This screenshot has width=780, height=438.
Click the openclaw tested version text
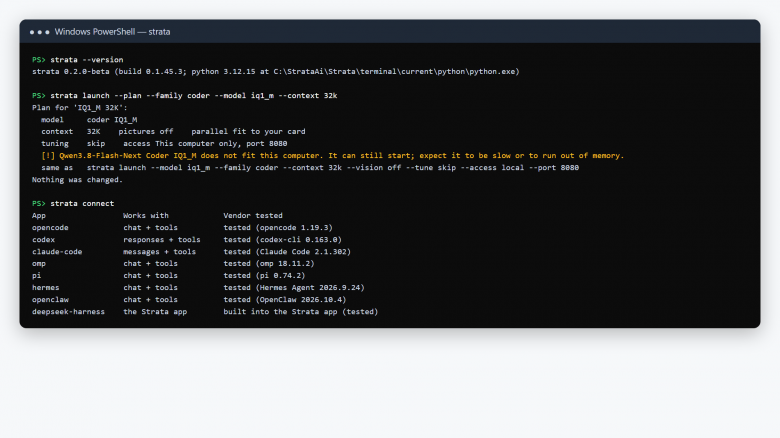tap(285, 300)
